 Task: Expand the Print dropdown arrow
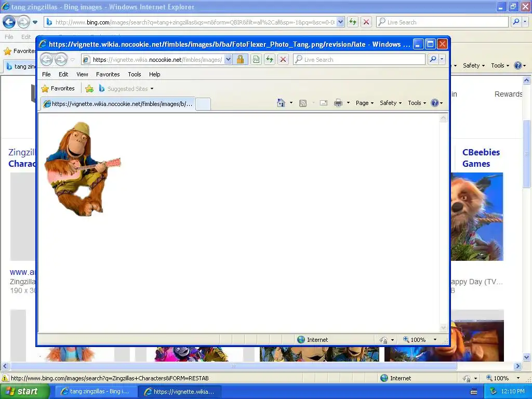348,103
